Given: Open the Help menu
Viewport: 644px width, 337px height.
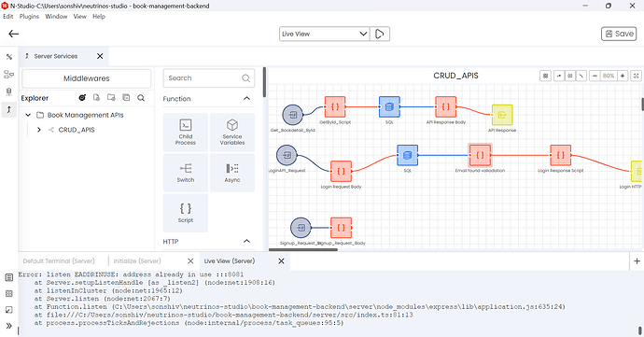Looking at the screenshot, I should 99,17.
